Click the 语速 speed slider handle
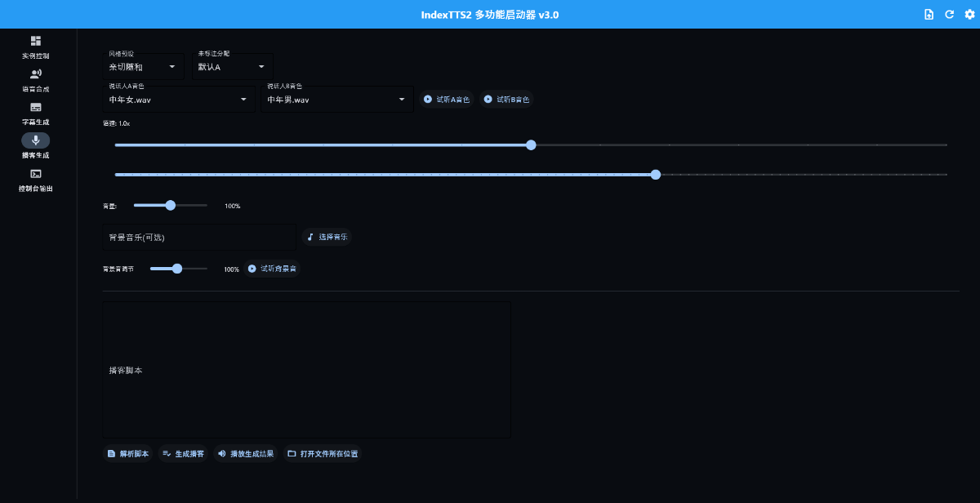This screenshot has width=980, height=503. [531, 145]
